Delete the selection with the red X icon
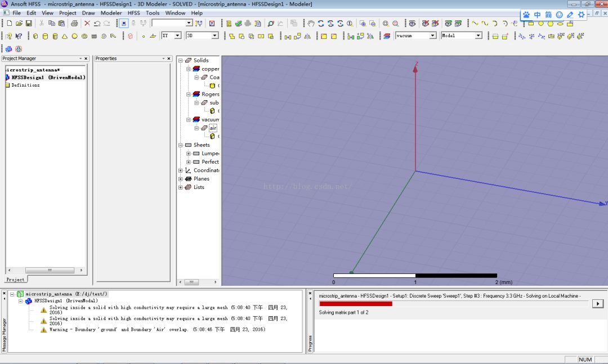Viewport: 608px width, 364px height. [x=87, y=23]
